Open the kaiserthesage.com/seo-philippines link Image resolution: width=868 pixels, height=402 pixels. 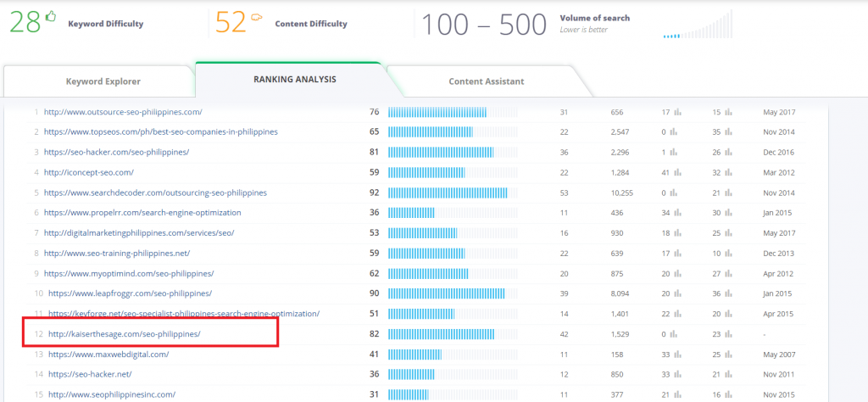(125, 334)
